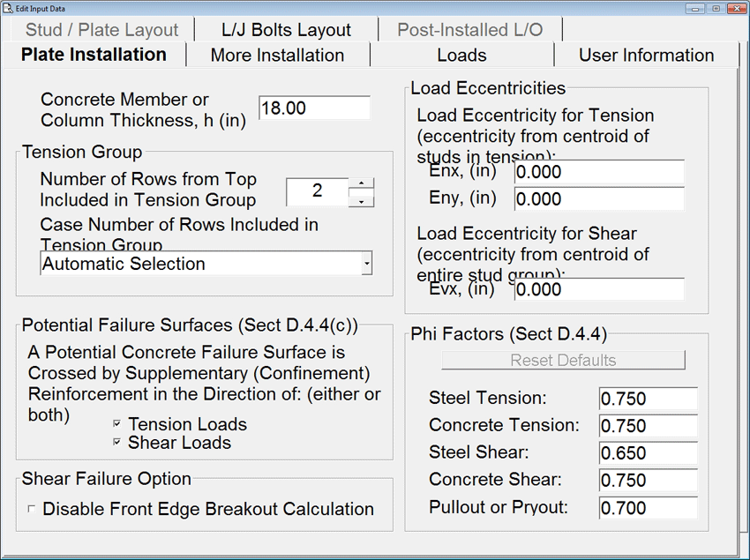The image size is (750, 560).
Task: Close the Edit Input Data window
Action: [737, 7]
